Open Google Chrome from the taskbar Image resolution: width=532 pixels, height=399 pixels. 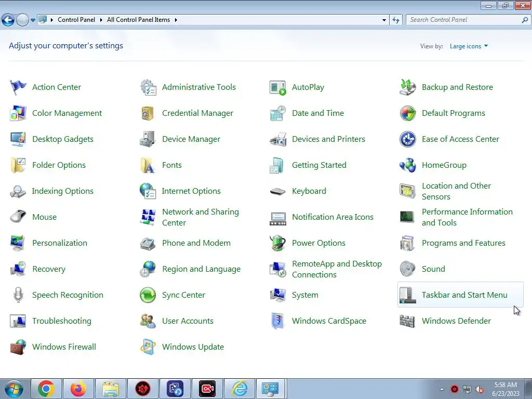click(46, 389)
